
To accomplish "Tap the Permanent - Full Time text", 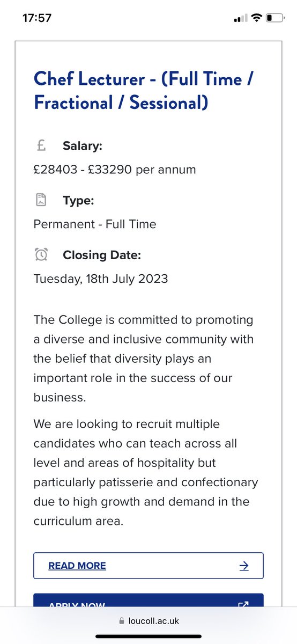I will point(95,224).
